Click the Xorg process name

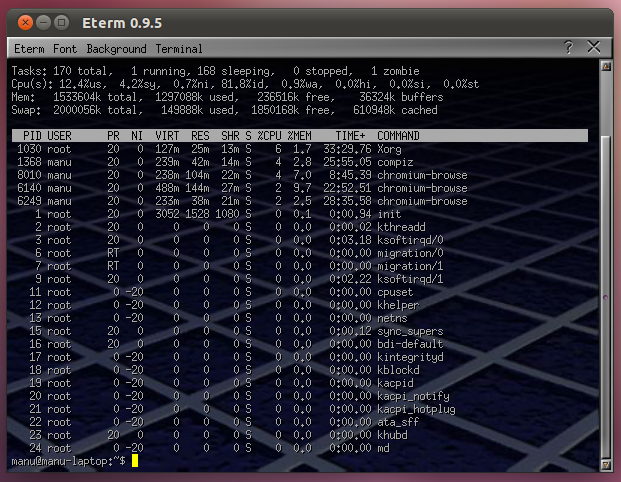tap(389, 149)
